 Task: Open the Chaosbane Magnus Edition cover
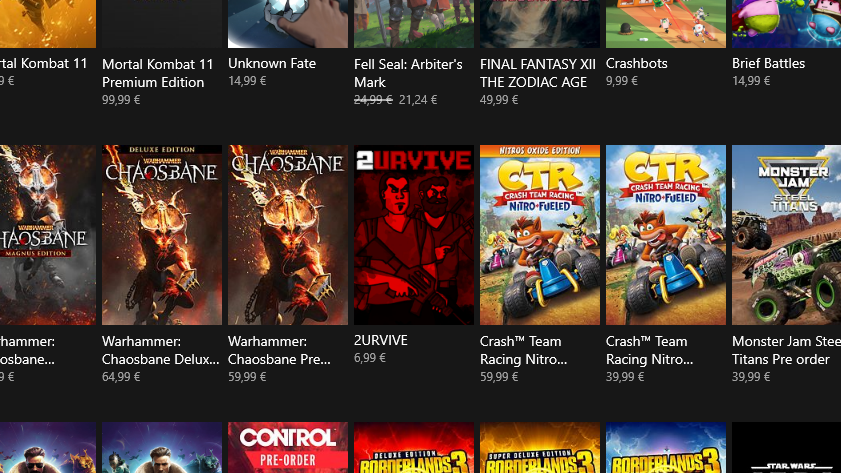(48, 235)
